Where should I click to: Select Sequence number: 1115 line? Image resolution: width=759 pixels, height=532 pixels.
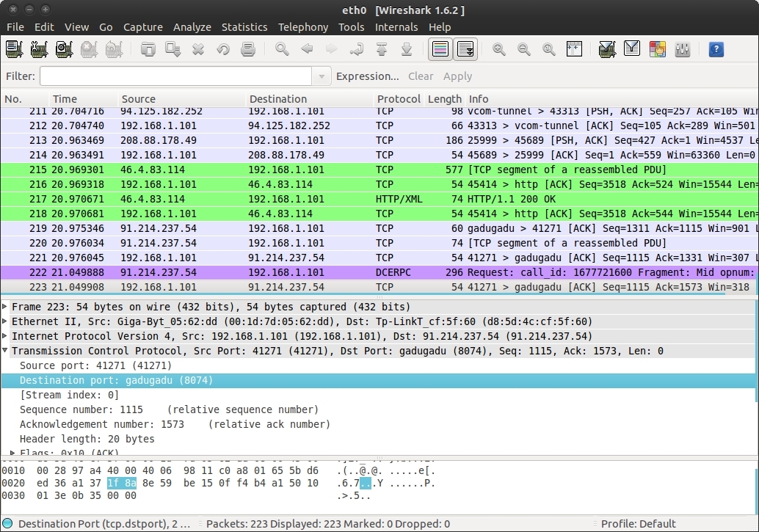[x=169, y=409]
